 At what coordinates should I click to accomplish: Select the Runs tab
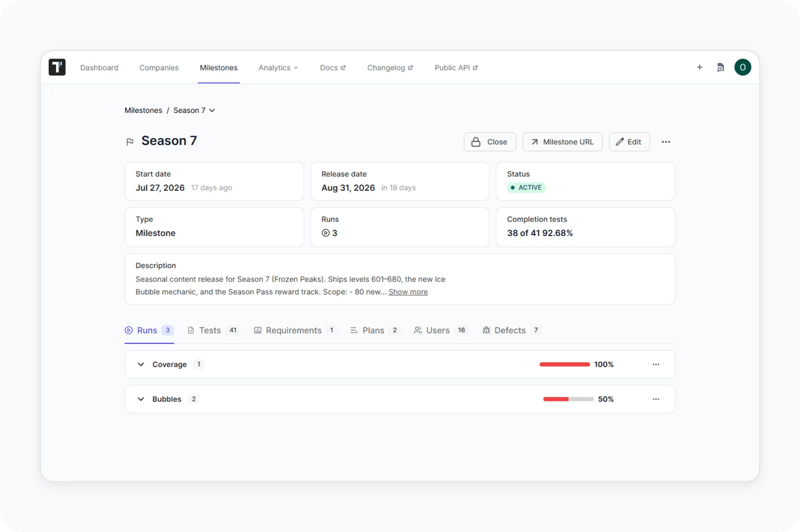pos(149,330)
